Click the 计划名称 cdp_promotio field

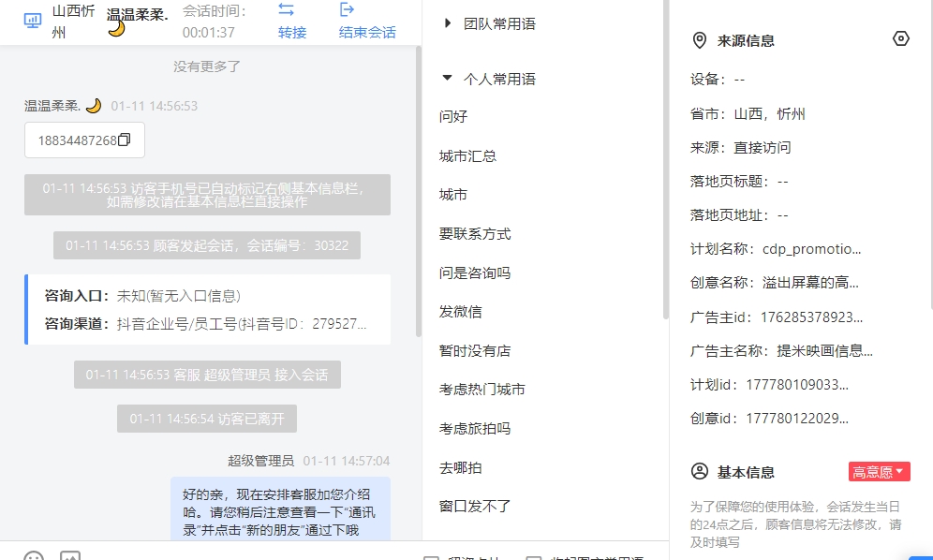pyautogui.click(x=776, y=249)
